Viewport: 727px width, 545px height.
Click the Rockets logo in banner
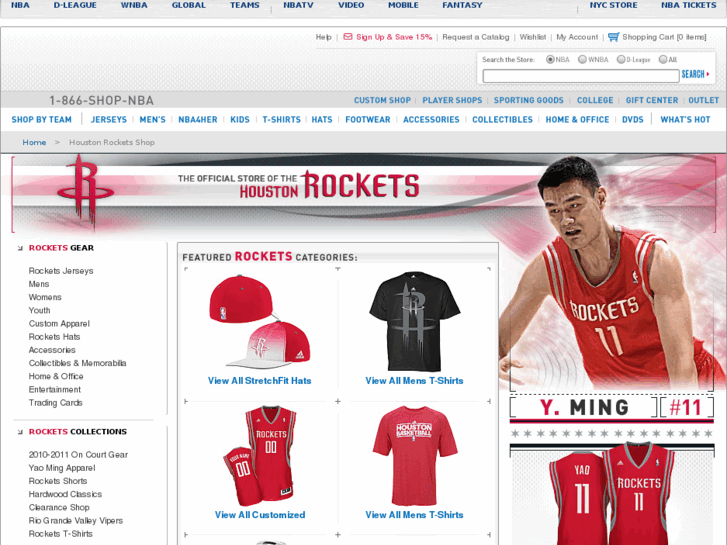(85, 192)
